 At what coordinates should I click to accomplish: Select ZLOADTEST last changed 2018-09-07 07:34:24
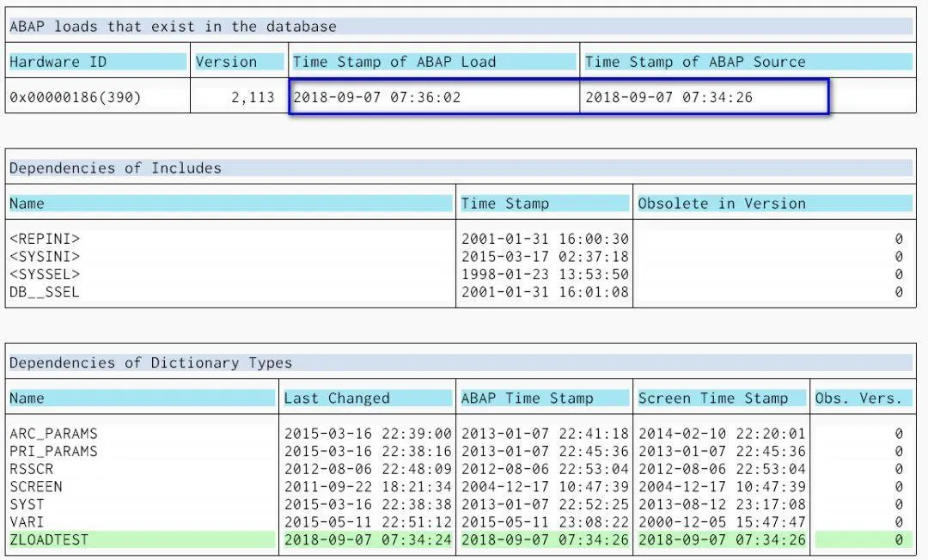pyautogui.click(x=368, y=540)
